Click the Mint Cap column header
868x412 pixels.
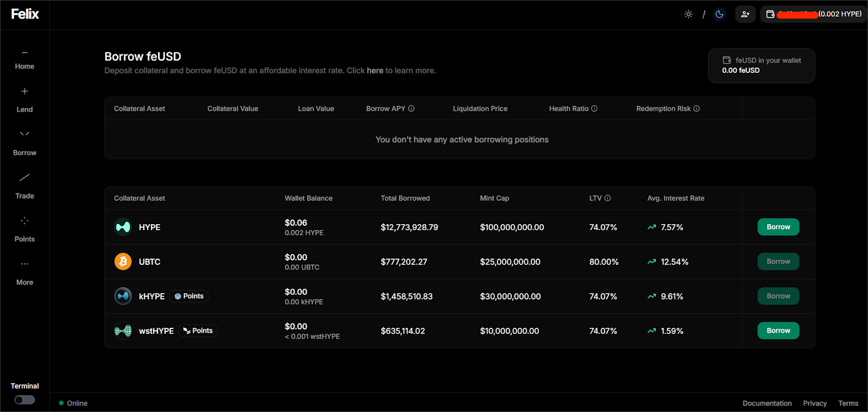tap(495, 198)
